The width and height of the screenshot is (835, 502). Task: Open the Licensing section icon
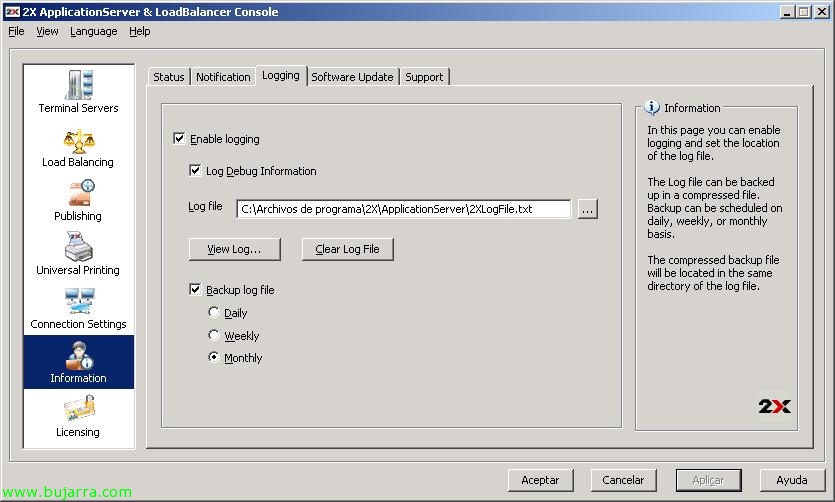(x=79, y=408)
